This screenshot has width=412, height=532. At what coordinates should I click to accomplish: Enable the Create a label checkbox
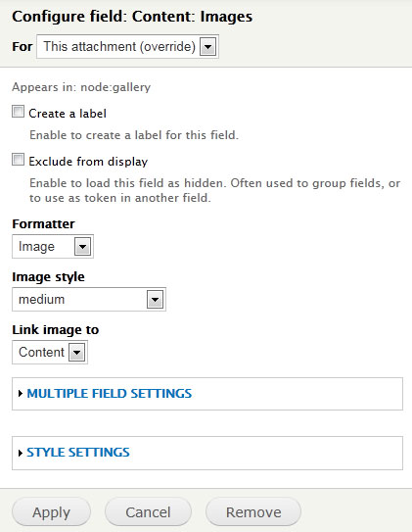point(18,112)
